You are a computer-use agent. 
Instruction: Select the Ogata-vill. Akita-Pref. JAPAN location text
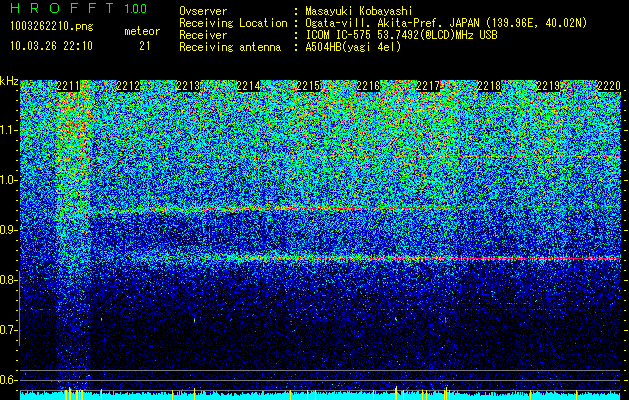446,23
